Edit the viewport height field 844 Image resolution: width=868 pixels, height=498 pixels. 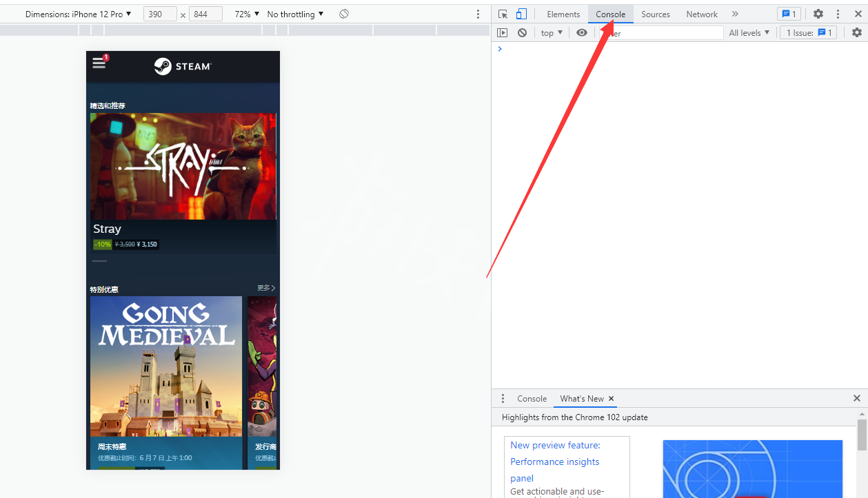pyautogui.click(x=205, y=14)
